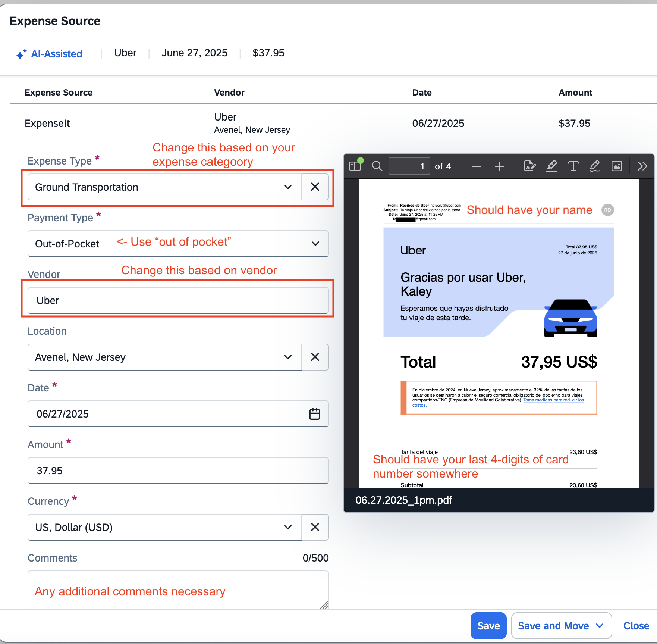Click into the Amount input field
Screen dimensions: 657x644
(x=178, y=471)
